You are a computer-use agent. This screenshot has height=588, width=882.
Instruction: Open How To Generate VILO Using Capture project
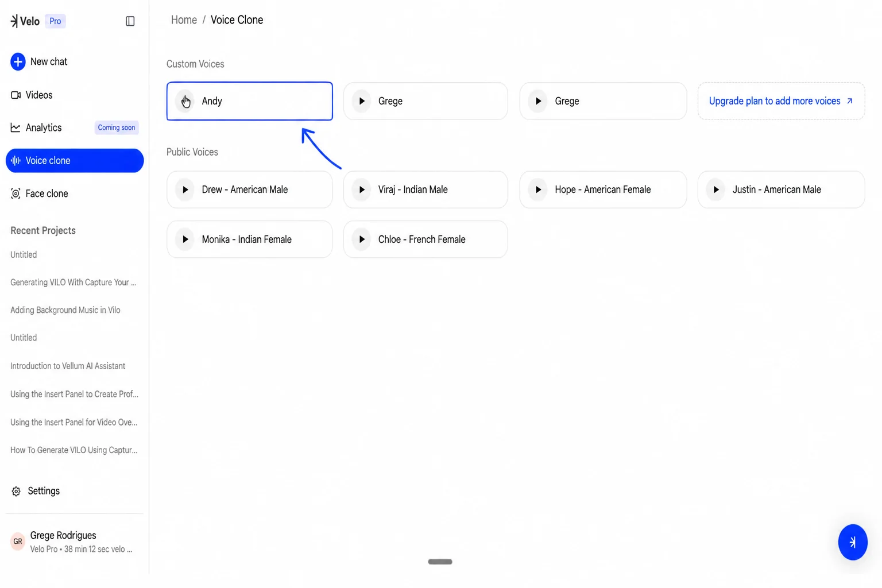point(73,450)
